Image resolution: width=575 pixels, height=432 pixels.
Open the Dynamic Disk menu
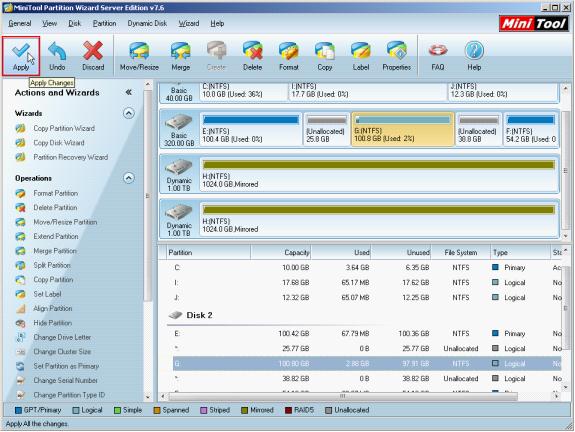click(x=147, y=23)
